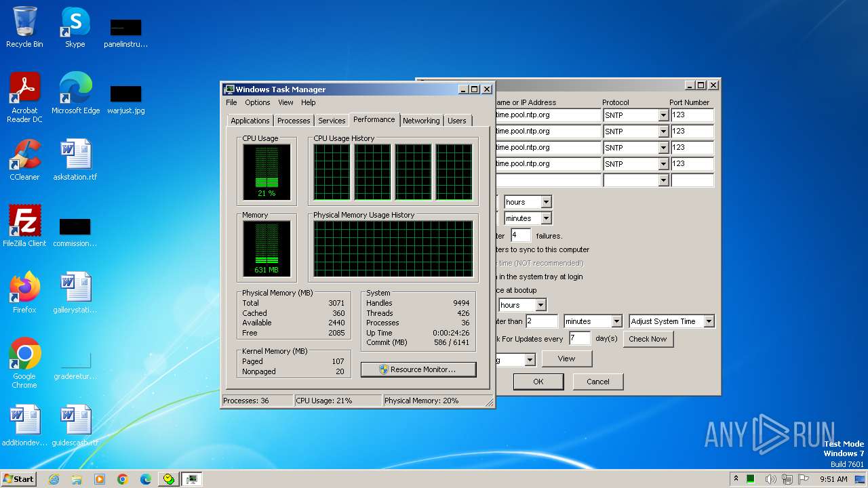The image size is (868, 488).
Task: Expand second server's SNTP protocol dropdown
Action: click(663, 131)
